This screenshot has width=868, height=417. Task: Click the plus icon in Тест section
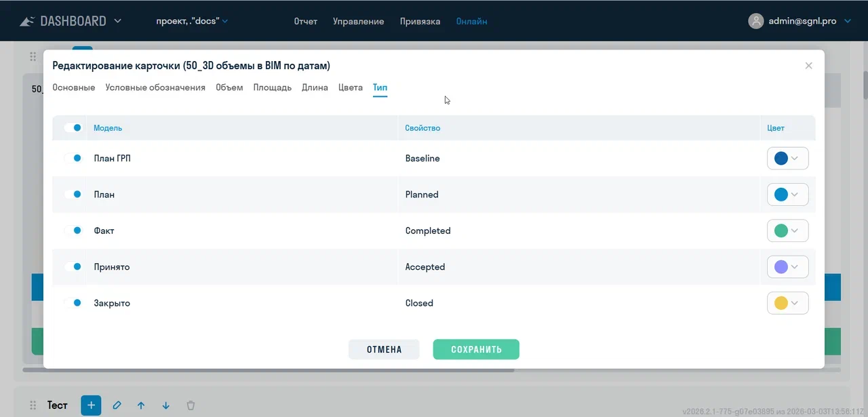[x=91, y=405]
